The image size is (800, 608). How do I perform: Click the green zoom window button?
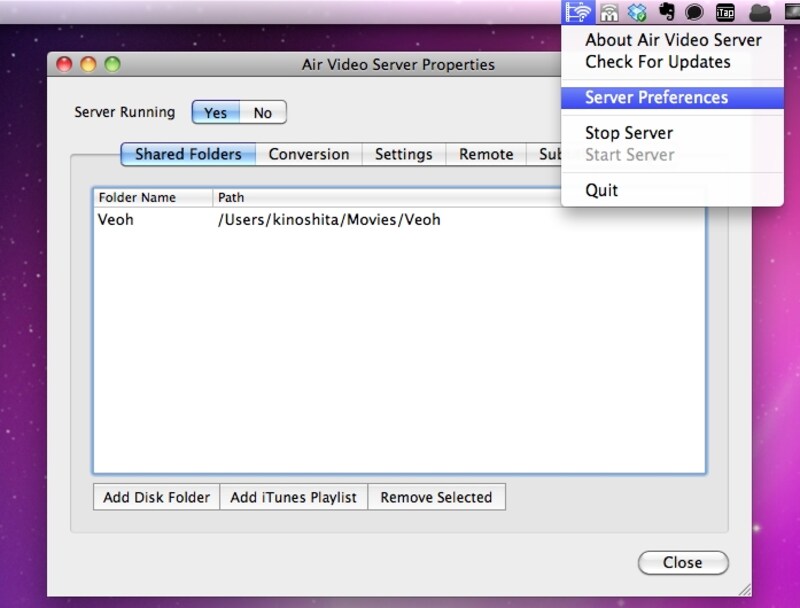tap(112, 64)
